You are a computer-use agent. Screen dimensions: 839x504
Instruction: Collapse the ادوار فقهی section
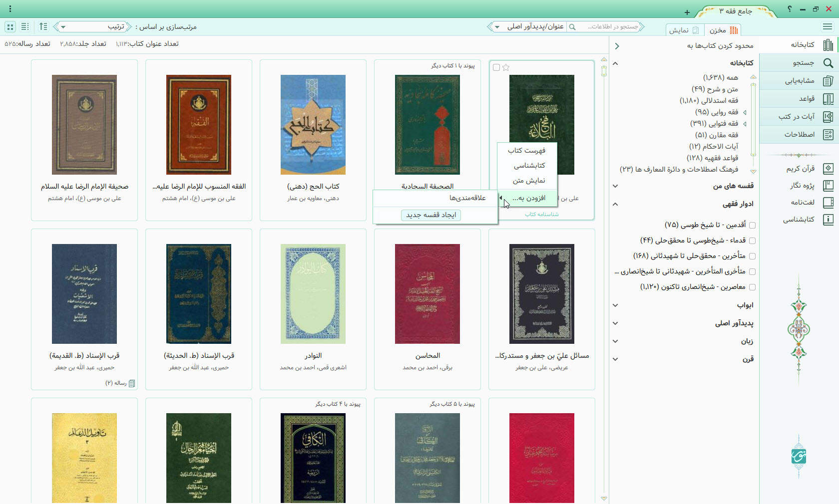point(615,204)
